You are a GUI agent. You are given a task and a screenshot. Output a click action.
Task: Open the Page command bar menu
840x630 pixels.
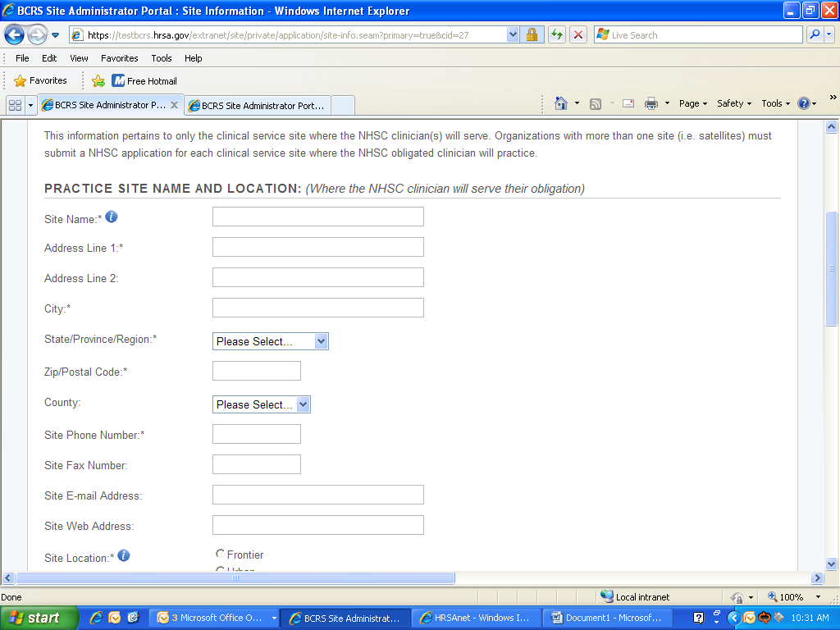point(692,103)
